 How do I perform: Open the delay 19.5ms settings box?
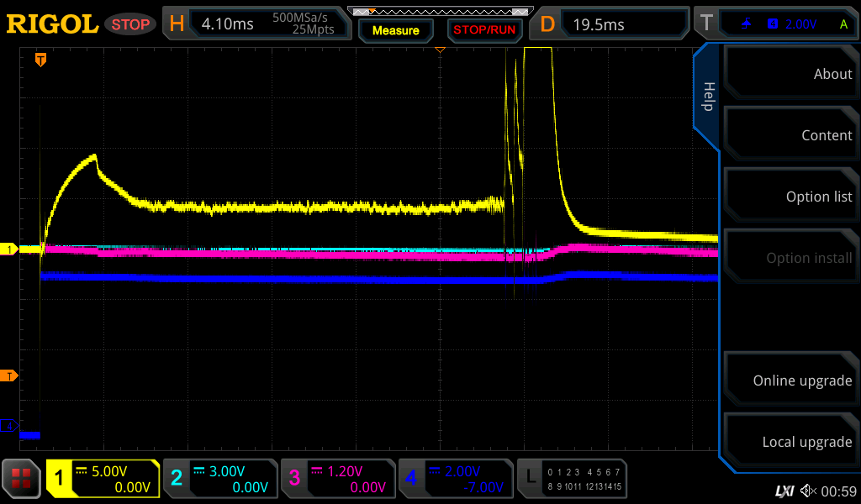click(x=611, y=24)
